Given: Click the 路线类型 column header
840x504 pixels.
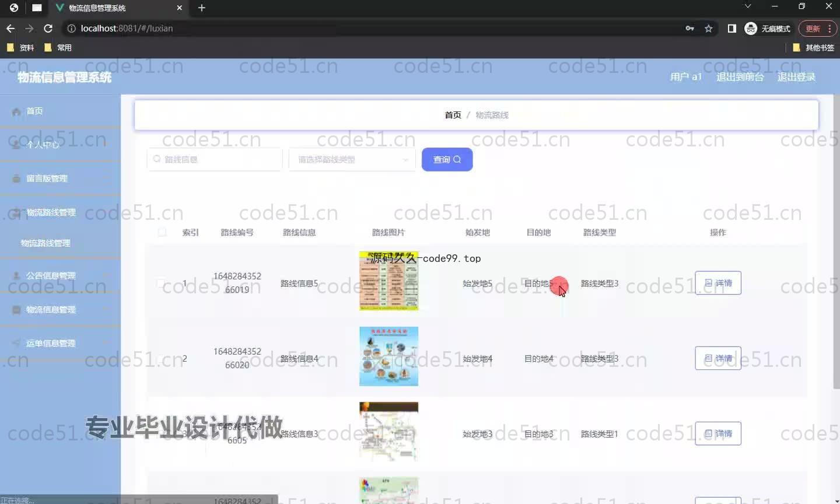Looking at the screenshot, I should [600, 232].
